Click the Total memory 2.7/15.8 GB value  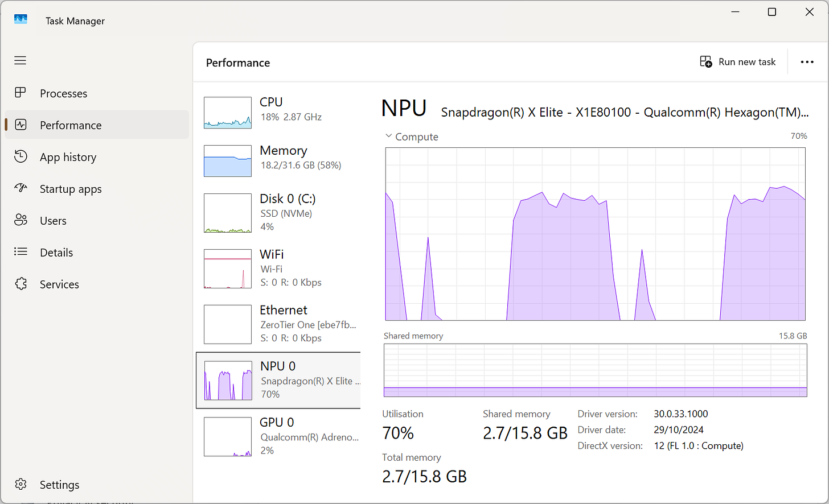pos(424,477)
